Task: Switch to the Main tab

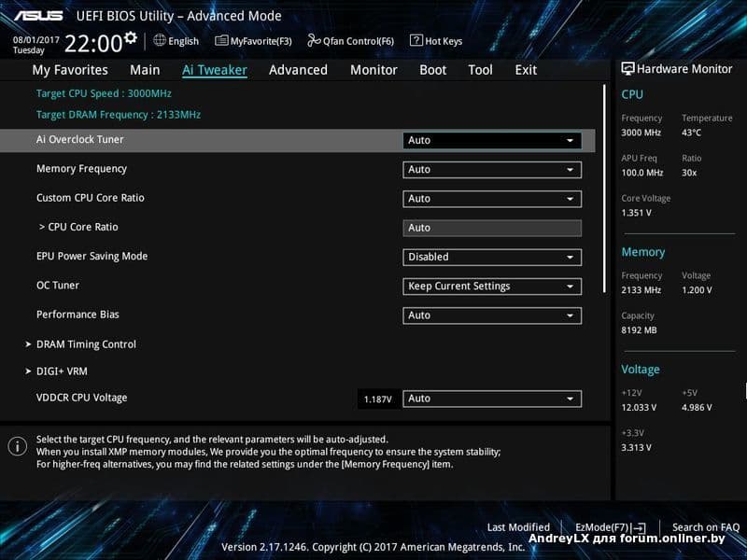Action: [x=145, y=70]
